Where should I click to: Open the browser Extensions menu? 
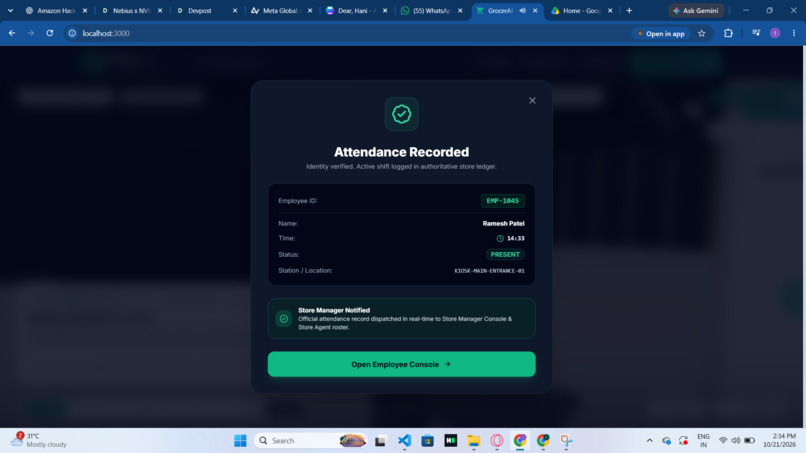(728, 33)
